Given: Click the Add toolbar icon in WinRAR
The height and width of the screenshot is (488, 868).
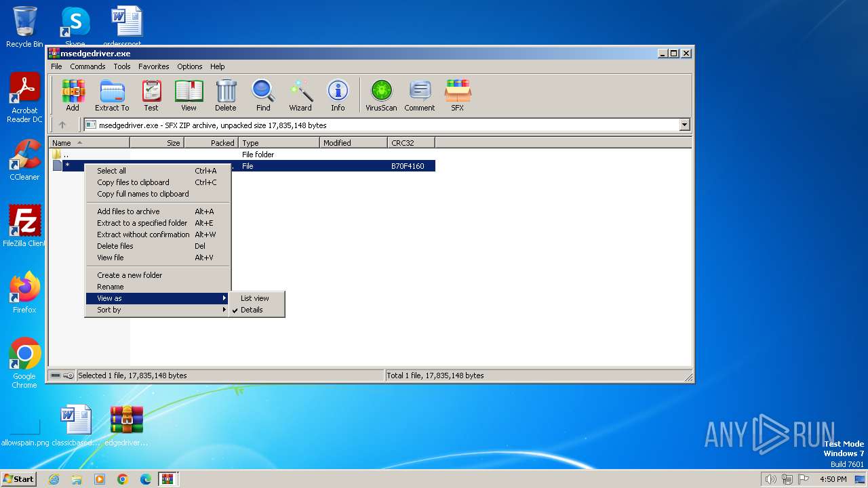Looking at the screenshot, I should [73, 96].
